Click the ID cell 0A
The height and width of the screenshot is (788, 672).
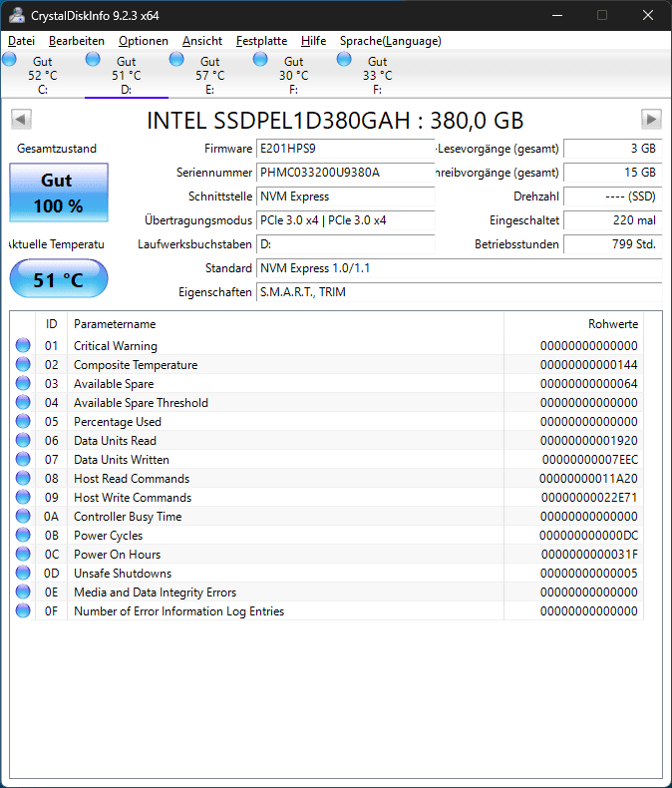point(51,517)
